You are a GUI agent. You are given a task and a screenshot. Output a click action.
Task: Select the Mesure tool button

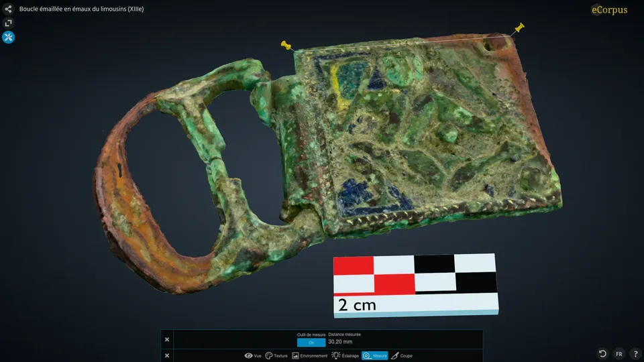374,355
